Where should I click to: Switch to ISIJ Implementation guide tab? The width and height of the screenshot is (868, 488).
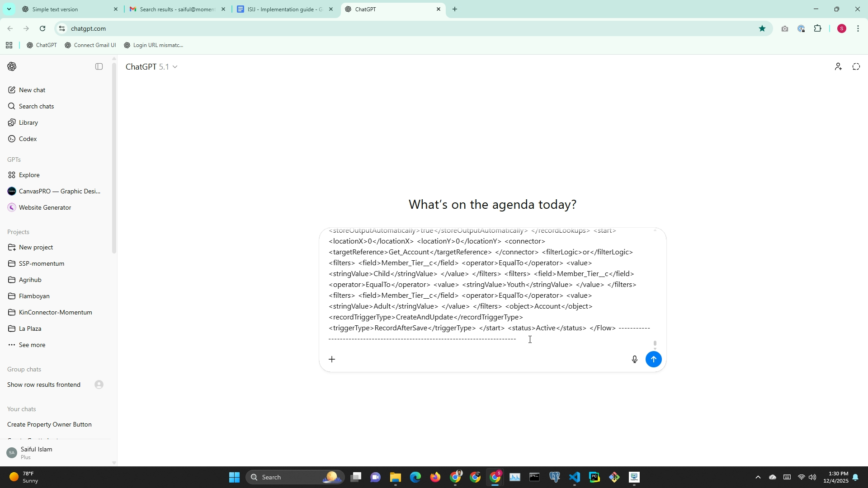coord(280,9)
